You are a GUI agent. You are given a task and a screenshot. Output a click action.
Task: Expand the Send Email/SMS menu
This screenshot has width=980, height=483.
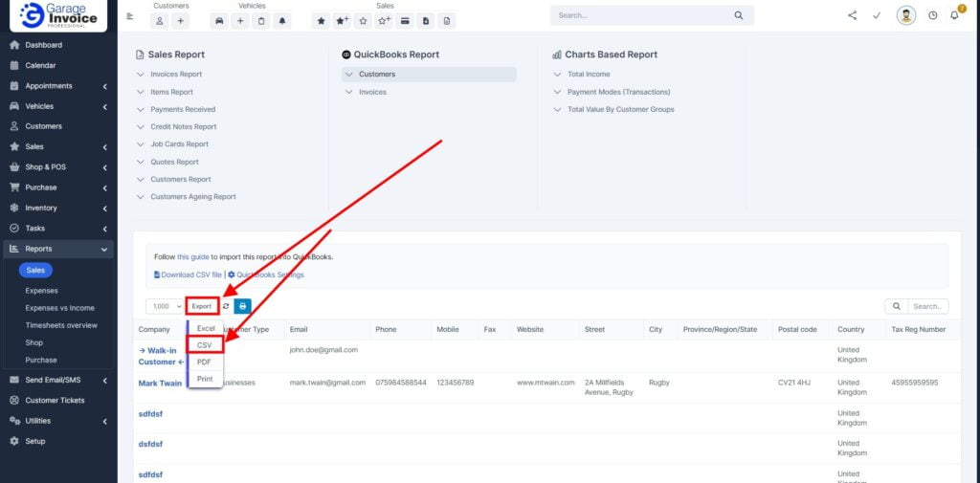point(58,380)
